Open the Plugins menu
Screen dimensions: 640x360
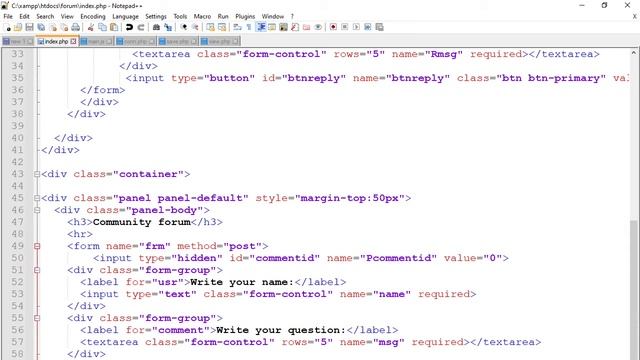[245, 16]
